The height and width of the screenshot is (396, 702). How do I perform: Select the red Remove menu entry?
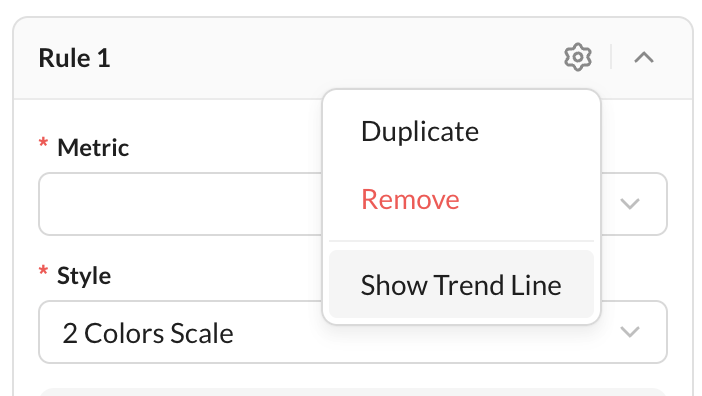coord(461,200)
